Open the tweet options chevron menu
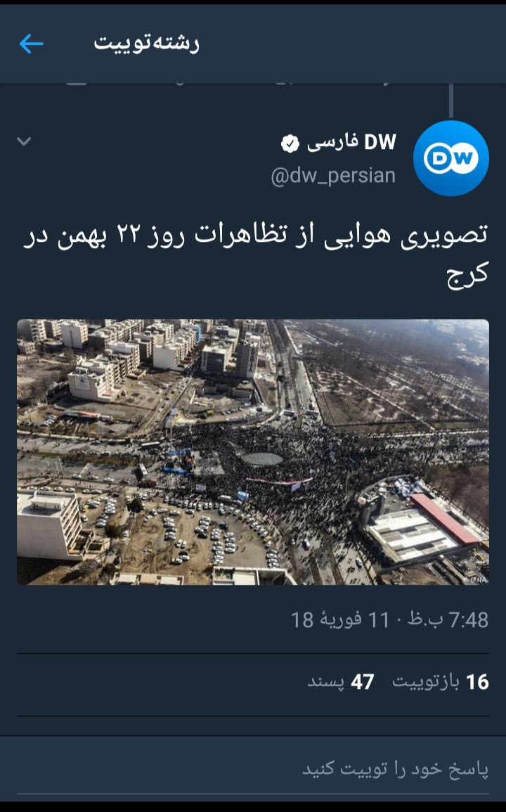 point(24,141)
